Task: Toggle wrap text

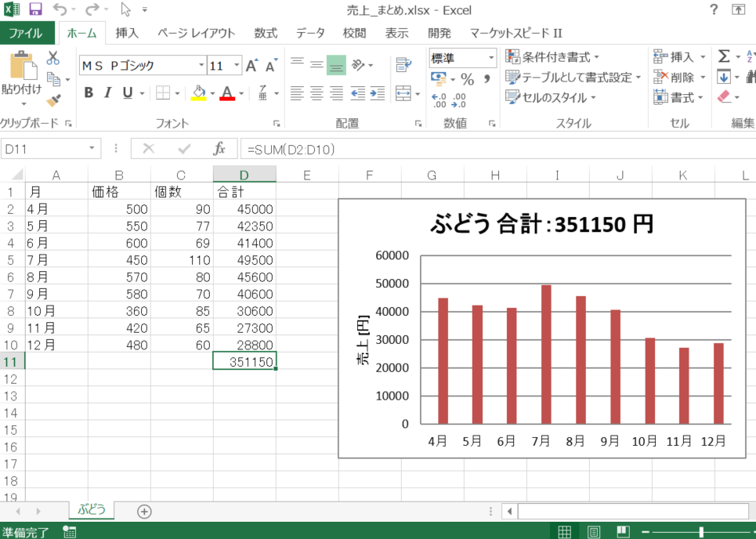Action: [x=403, y=65]
